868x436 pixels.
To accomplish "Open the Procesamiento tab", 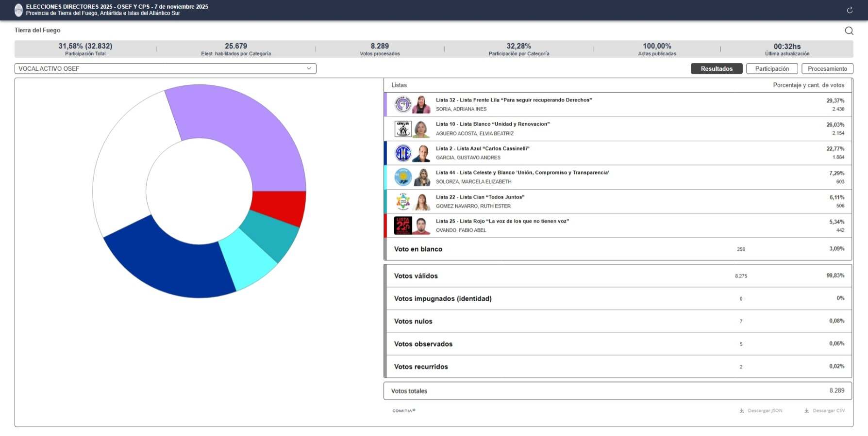I will pos(827,69).
